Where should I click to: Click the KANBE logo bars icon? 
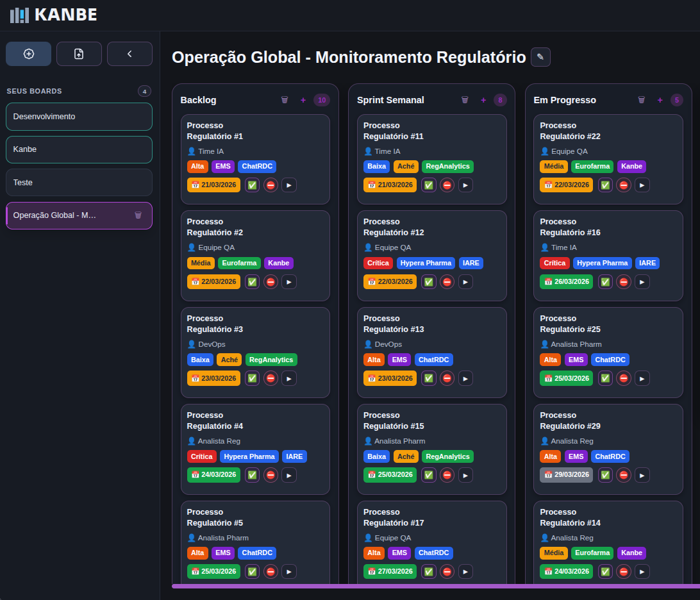coord(19,15)
